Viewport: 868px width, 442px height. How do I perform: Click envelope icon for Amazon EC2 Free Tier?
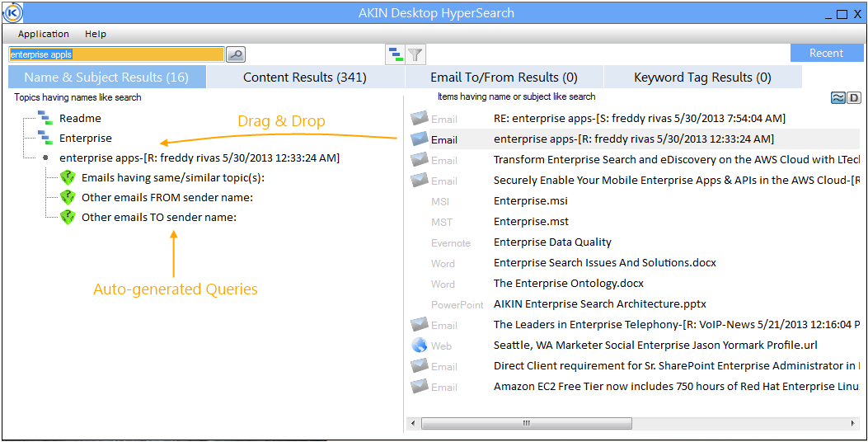click(x=420, y=385)
